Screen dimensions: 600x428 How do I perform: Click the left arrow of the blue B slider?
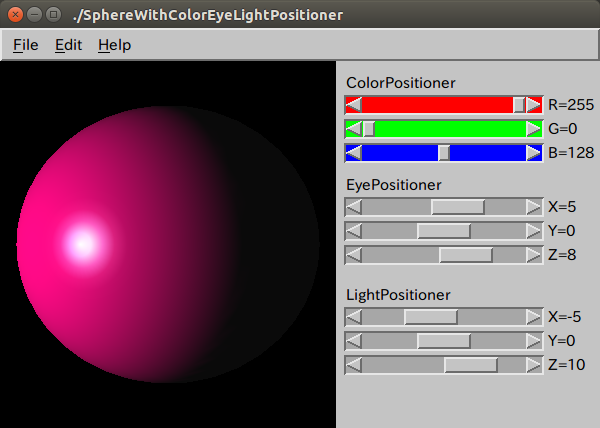354,153
